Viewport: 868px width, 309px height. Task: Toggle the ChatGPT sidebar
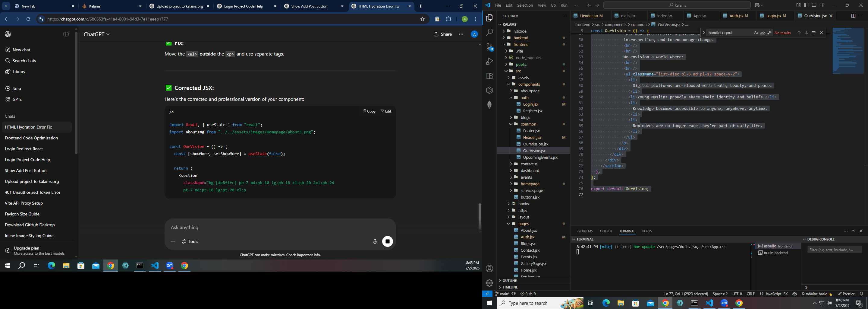tap(66, 34)
